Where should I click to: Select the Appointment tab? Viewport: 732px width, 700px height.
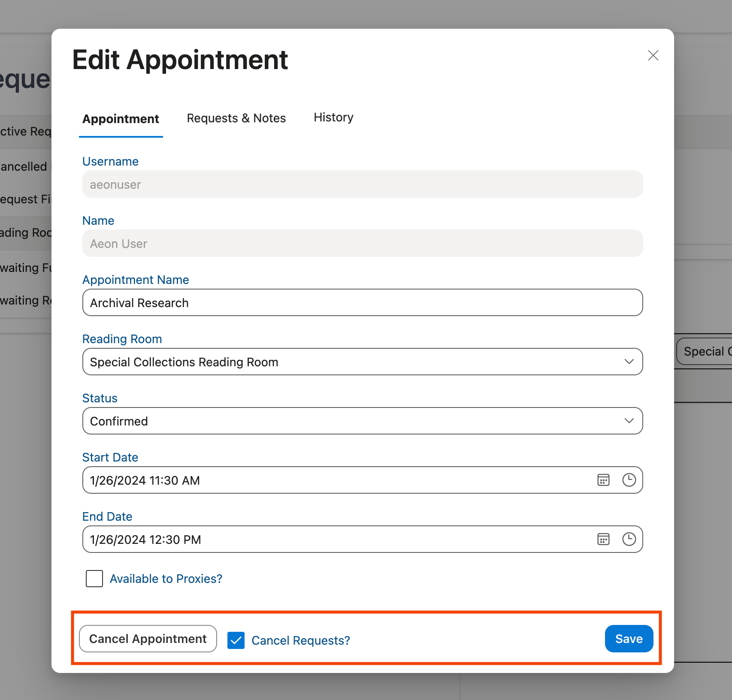tap(121, 119)
